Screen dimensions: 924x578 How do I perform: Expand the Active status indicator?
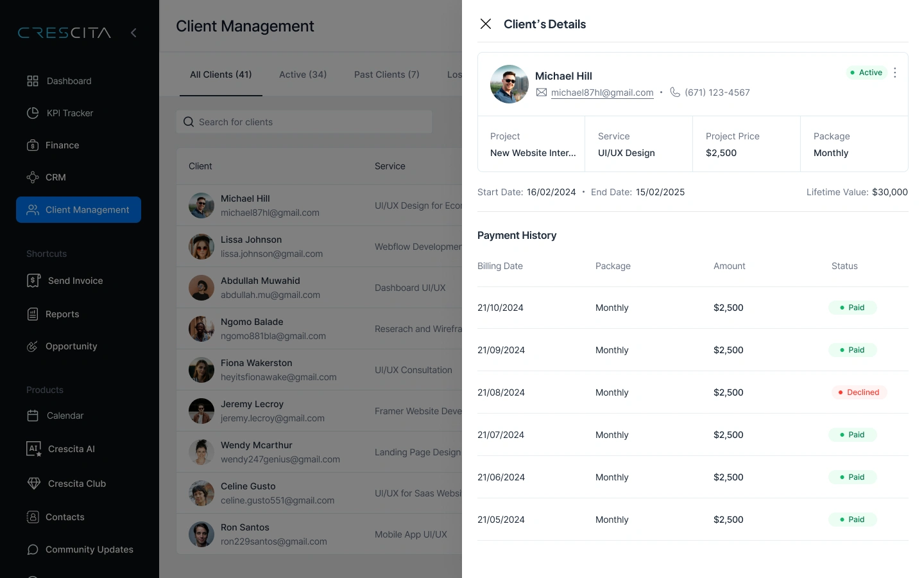pyautogui.click(x=866, y=73)
